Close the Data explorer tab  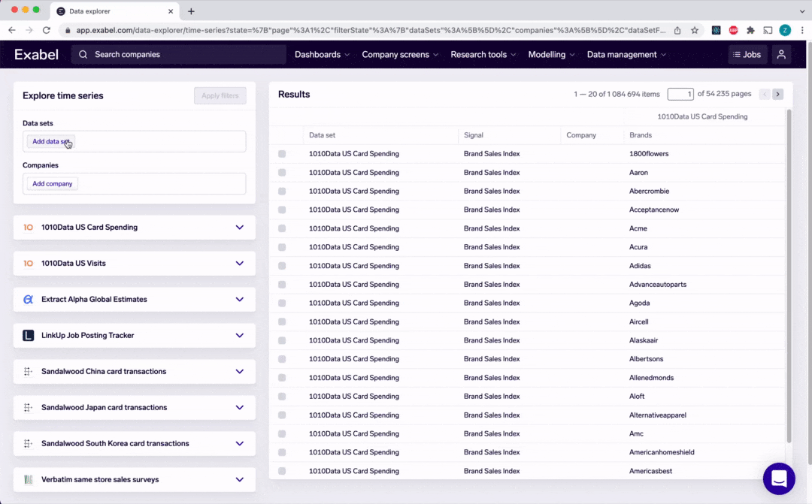[171, 11]
